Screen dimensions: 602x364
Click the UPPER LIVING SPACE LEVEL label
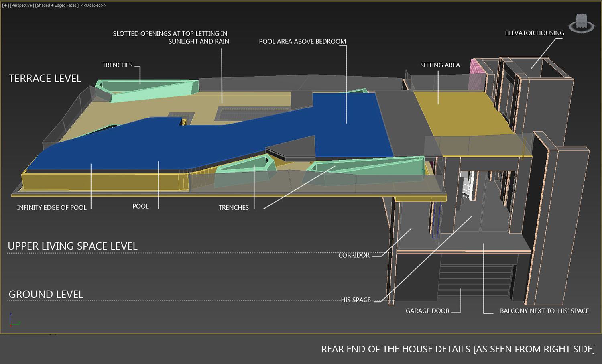pyautogui.click(x=73, y=246)
